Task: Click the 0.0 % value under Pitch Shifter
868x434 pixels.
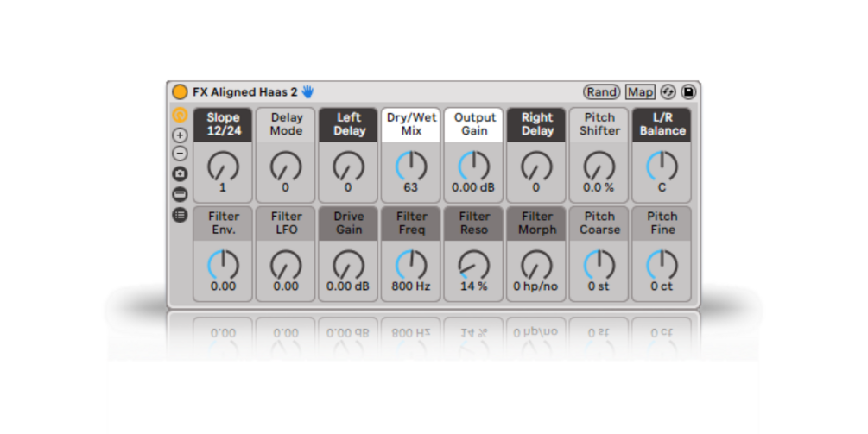Action: 599,188
